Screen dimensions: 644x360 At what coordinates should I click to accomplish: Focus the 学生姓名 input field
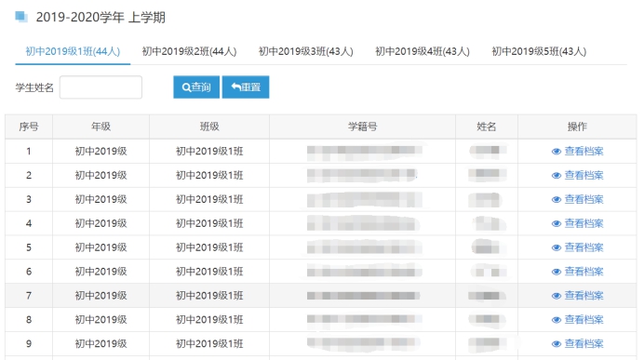101,87
